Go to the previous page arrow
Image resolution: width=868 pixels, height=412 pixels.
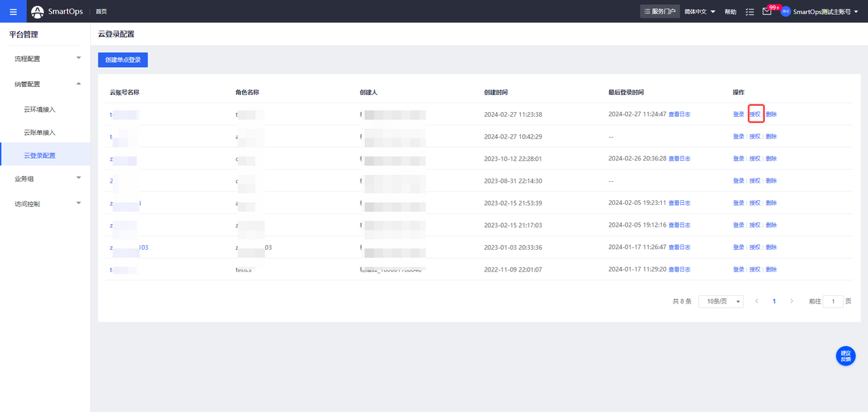pos(757,301)
